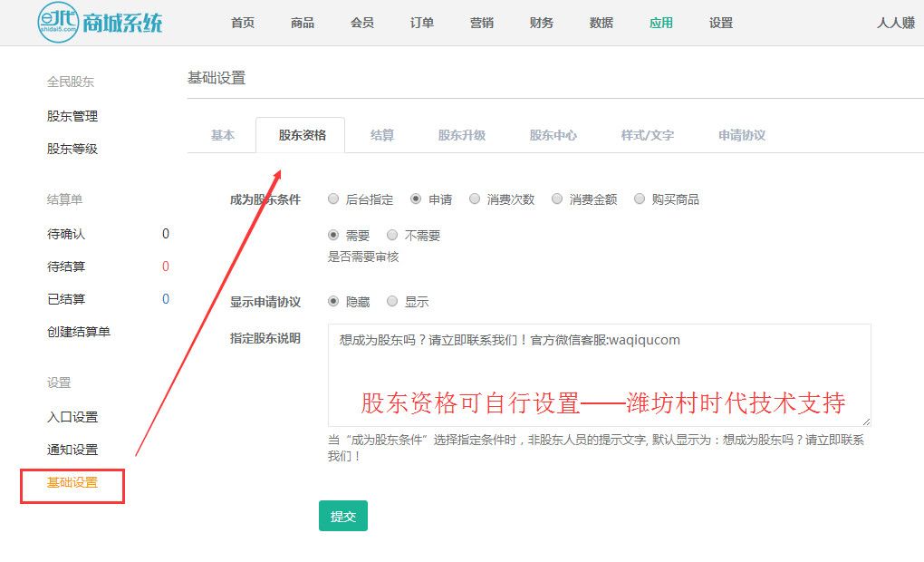Open the 人人赚 account menu
The height and width of the screenshot is (562, 924).
click(x=896, y=24)
